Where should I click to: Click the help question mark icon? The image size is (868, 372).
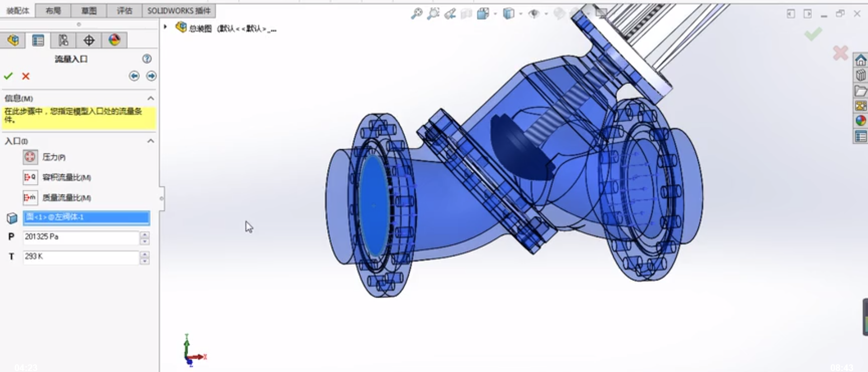coord(147,59)
